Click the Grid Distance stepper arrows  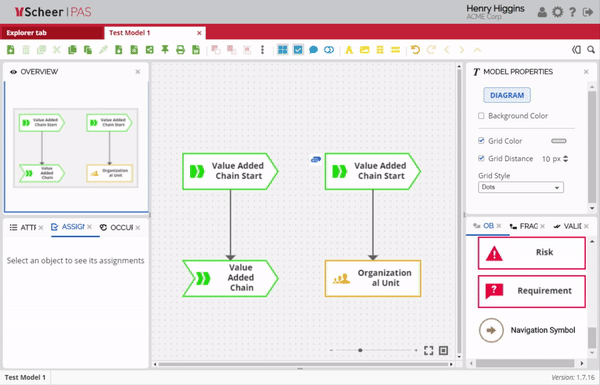pyautogui.click(x=566, y=158)
